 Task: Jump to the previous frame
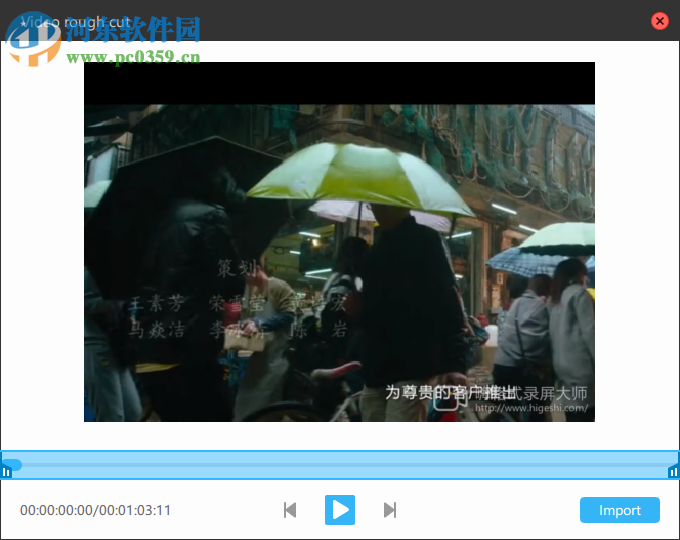290,510
